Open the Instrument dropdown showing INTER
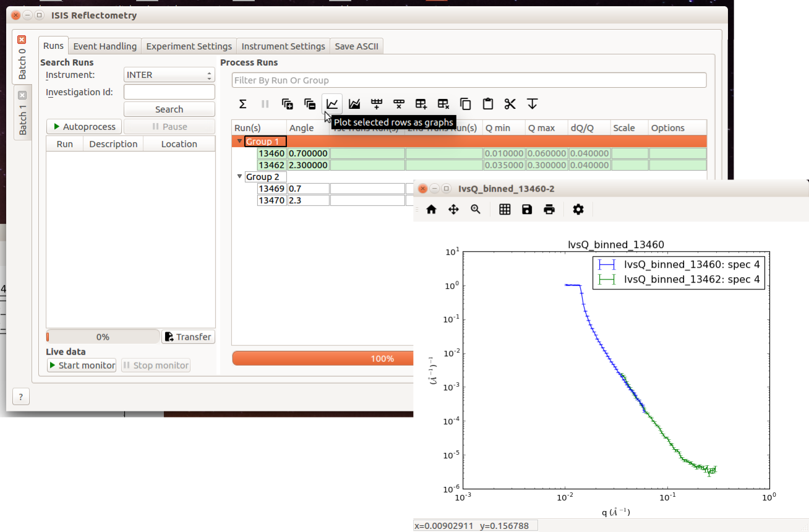The image size is (809, 532). coord(169,75)
